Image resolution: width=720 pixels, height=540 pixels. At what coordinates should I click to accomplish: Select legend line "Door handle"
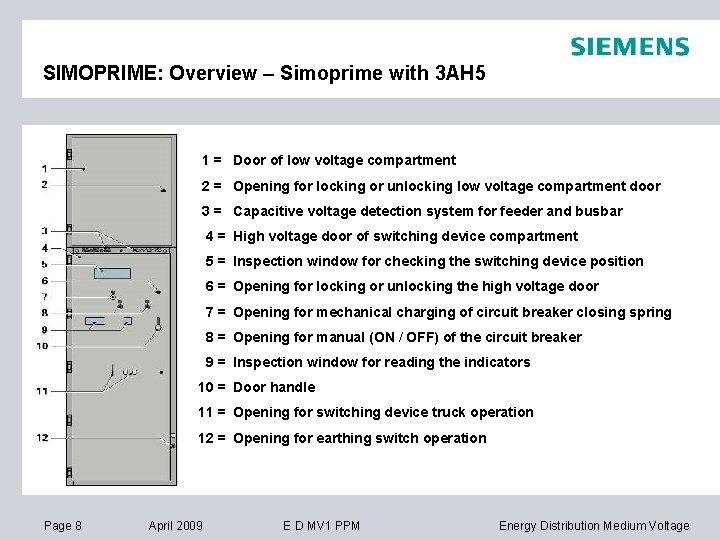click(x=274, y=387)
